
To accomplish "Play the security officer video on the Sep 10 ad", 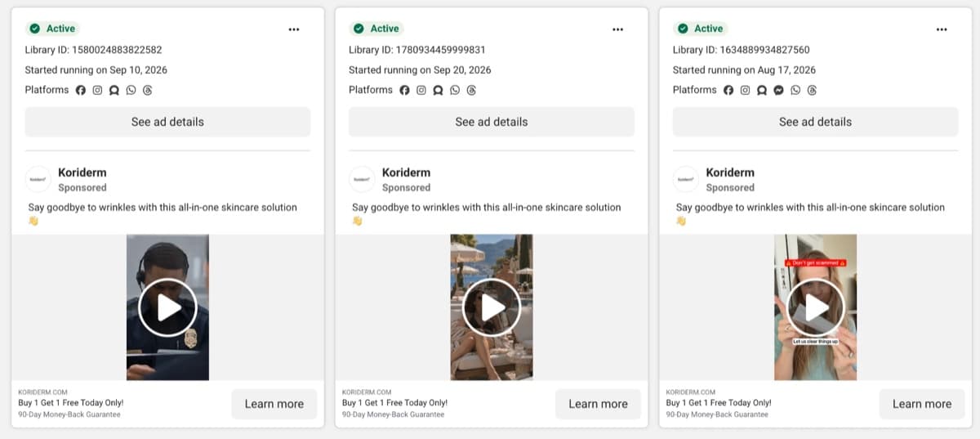I will pos(167,307).
